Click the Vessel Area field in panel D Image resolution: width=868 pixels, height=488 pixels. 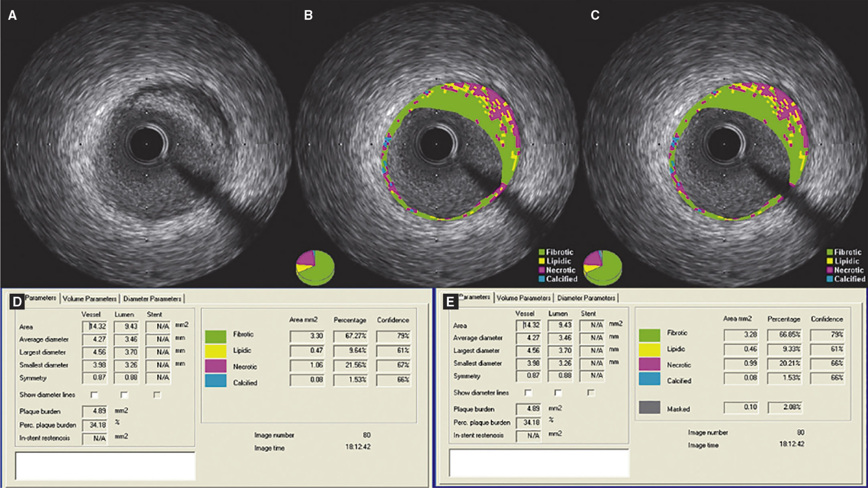[x=95, y=327]
